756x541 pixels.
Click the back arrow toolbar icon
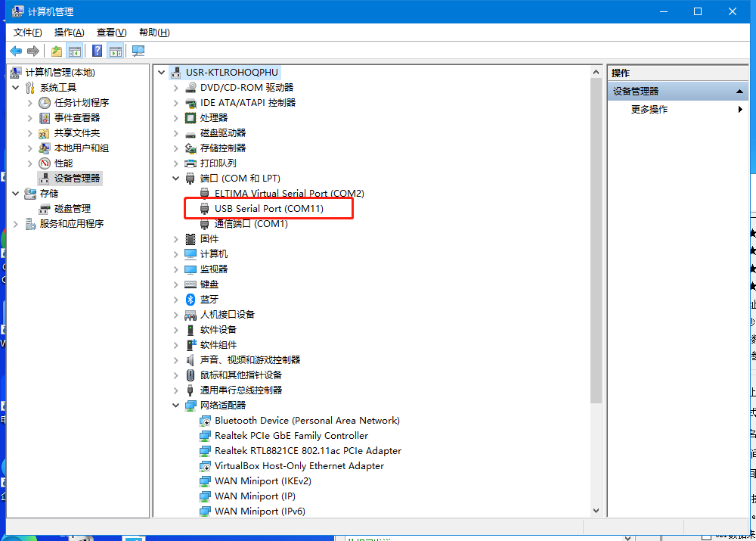click(x=16, y=51)
